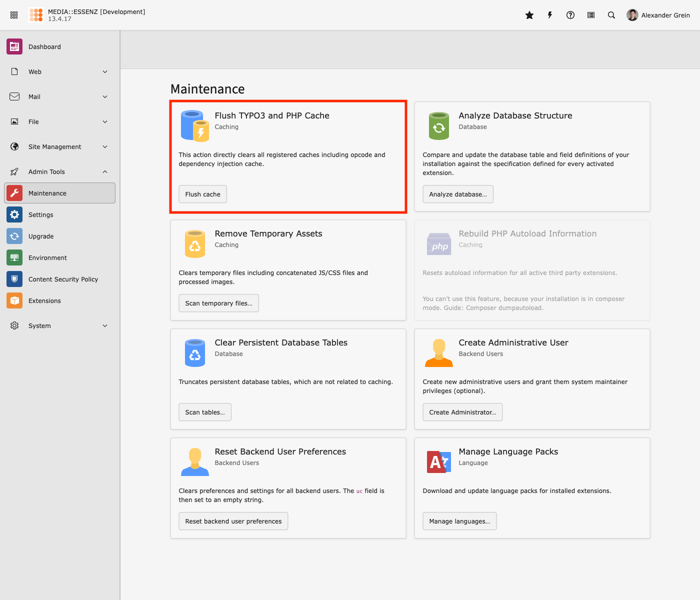This screenshot has width=700, height=600.
Task: Toggle the module menu grid icon
Action: pos(14,15)
